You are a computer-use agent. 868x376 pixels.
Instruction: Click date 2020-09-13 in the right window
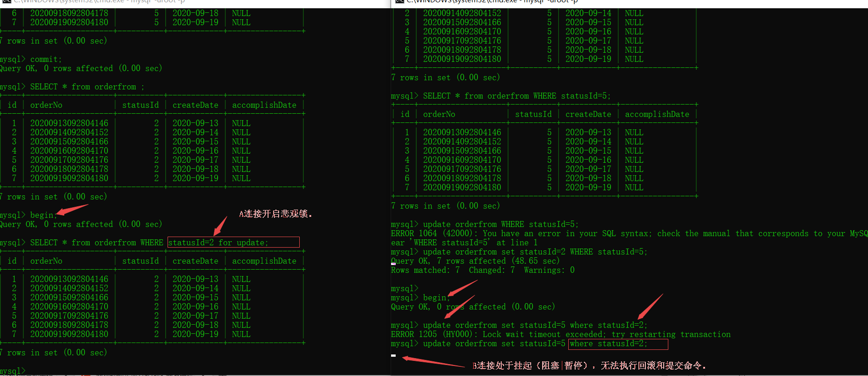tap(588, 133)
